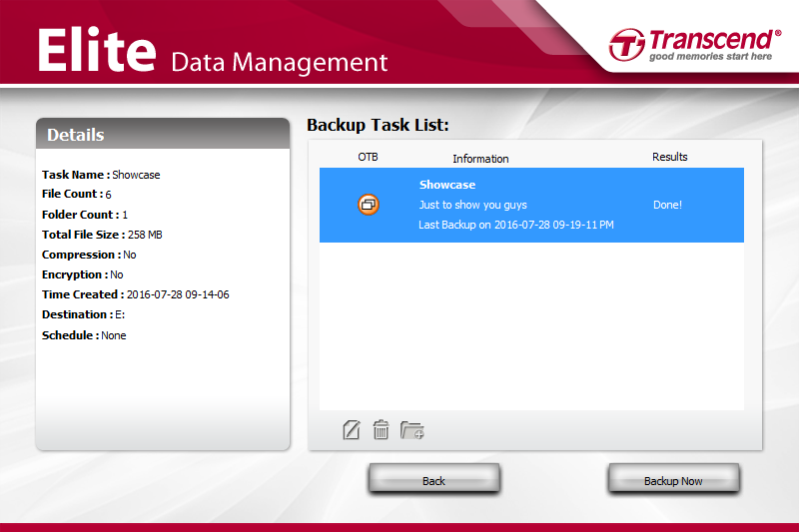Click the Compression : No detail
This screenshot has width=799, height=532.
[89, 255]
